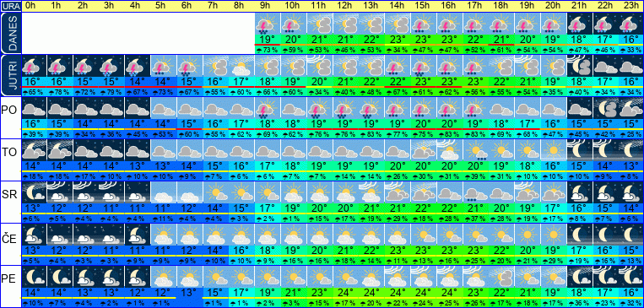Click the JUTRI 8h fog sun icon
Image resolution: width=644 pixels, height=308 pixels.
click(241, 66)
